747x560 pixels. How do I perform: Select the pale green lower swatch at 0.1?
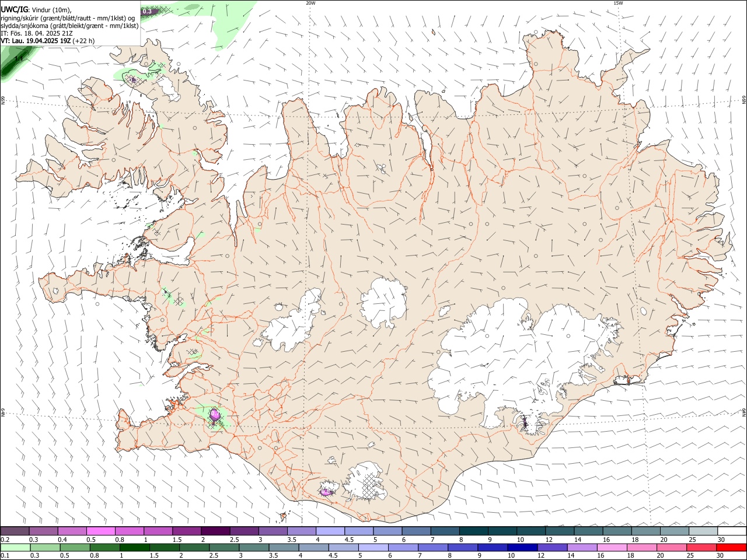(15, 547)
